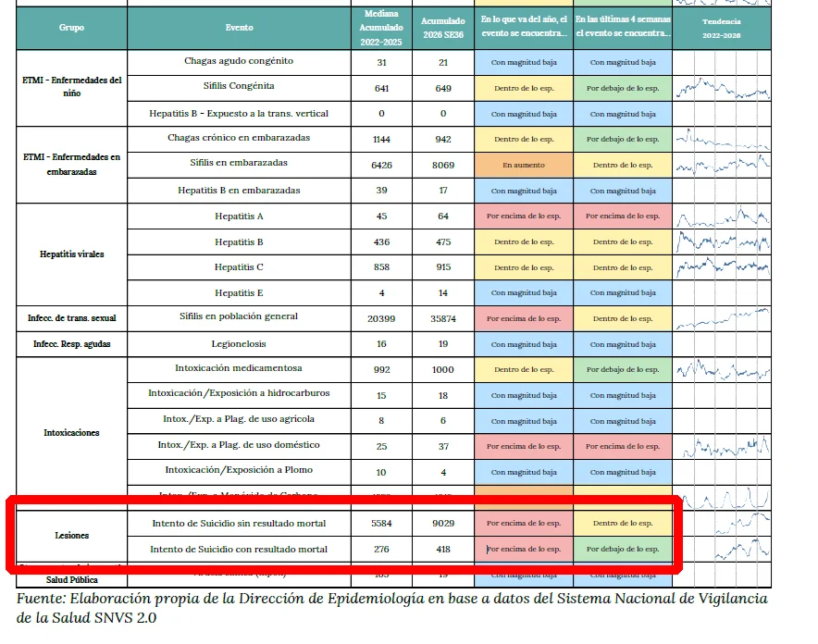Select the "Chagas crónico en embarazadas" event
Screen dimensions: 818x644
[x=239, y=138]
